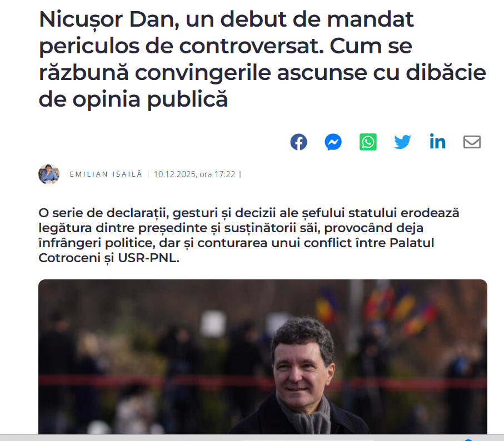Click the lead paragraph about Palatul Cotroceni
Screen dimensions: 504x441
pos(249,235)
